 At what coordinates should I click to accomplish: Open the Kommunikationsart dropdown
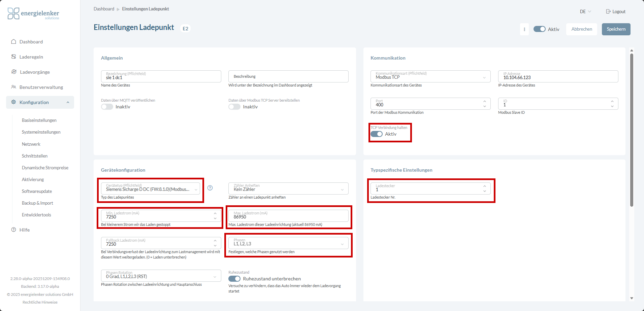pyautogui.click(x=430, y=76)
